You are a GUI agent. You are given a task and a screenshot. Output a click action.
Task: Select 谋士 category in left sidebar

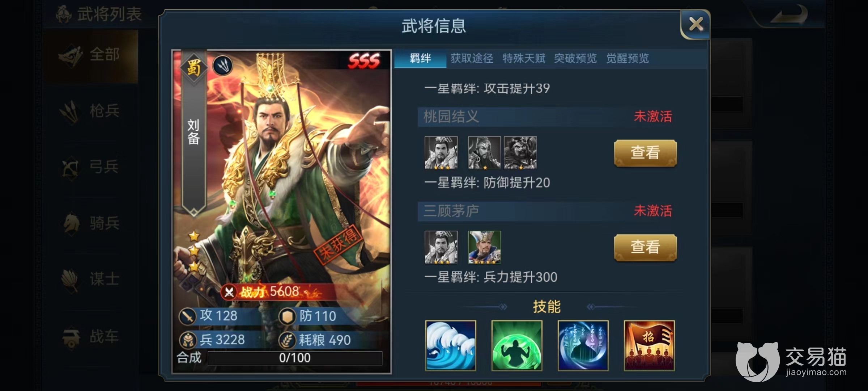(x=91, y=279)
